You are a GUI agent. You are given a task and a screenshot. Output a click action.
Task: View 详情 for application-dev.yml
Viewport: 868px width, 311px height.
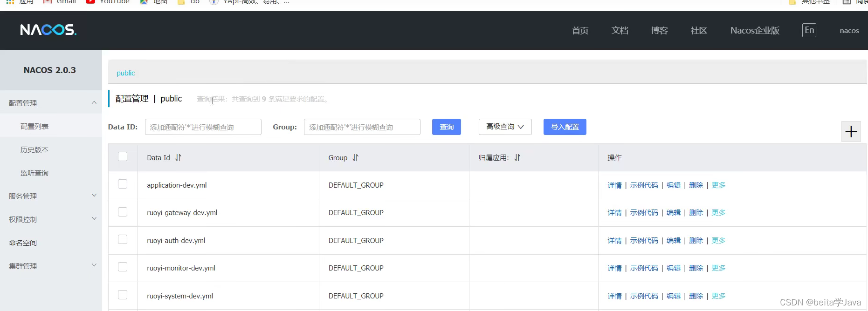point(614,185)
